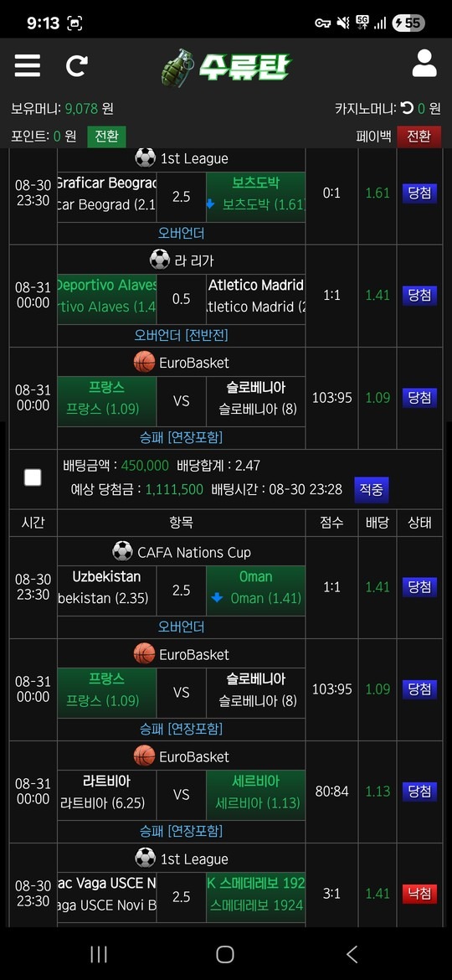This screenshot has height=980, width=452.
Task: Tap the blue 적중 status button
Action: point(372,489)
